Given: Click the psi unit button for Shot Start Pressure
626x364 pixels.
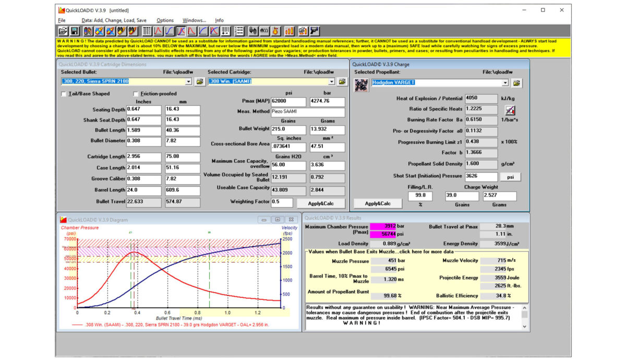Looking at the screenshot, I should click(511, 177).
